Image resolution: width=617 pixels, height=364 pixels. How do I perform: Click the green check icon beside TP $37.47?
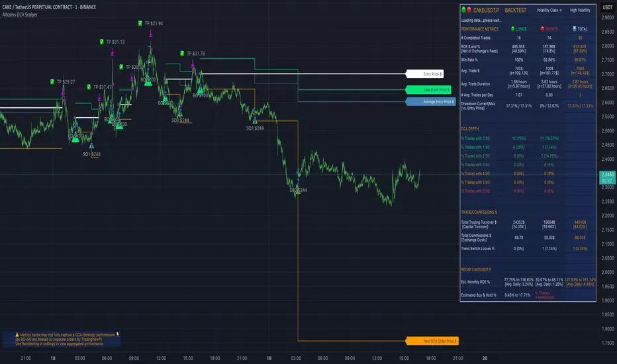[x=89, y=87]
